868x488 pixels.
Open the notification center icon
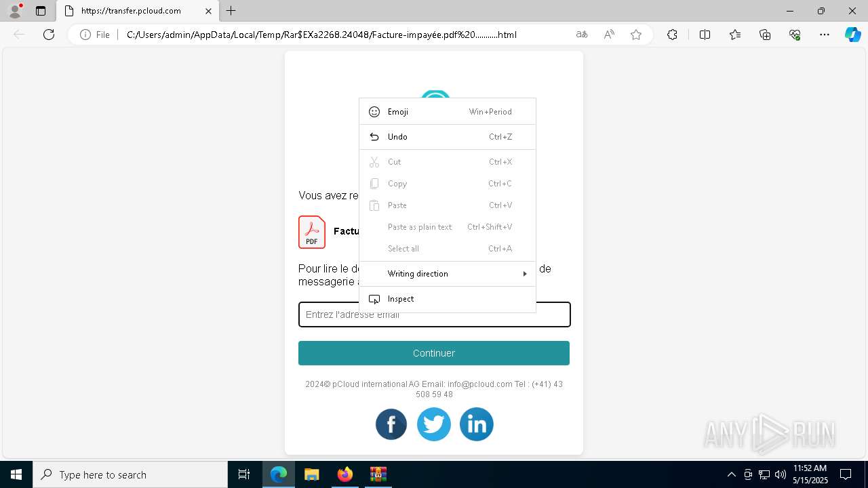click(x=846, y=474)
